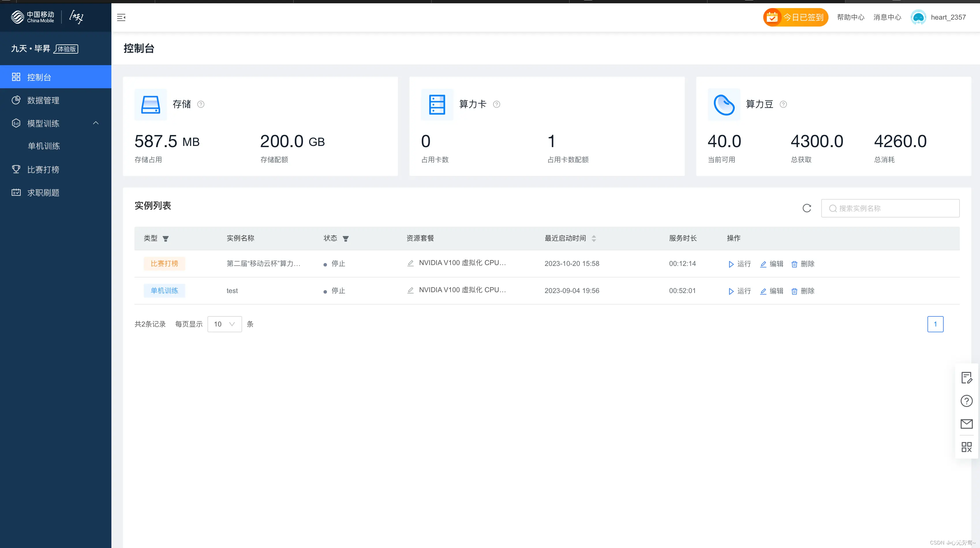Click the 服务时长 column header

click(683, 238)
